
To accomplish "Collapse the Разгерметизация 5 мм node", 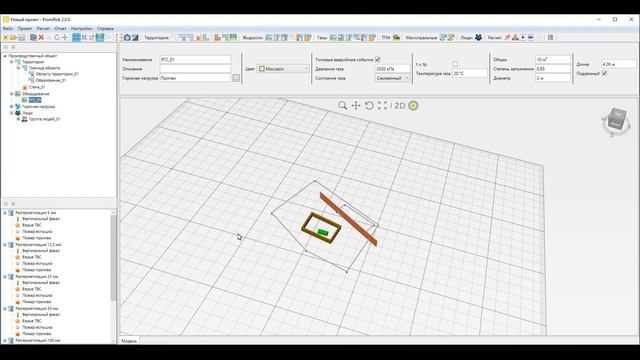I will tap(5, 213).
